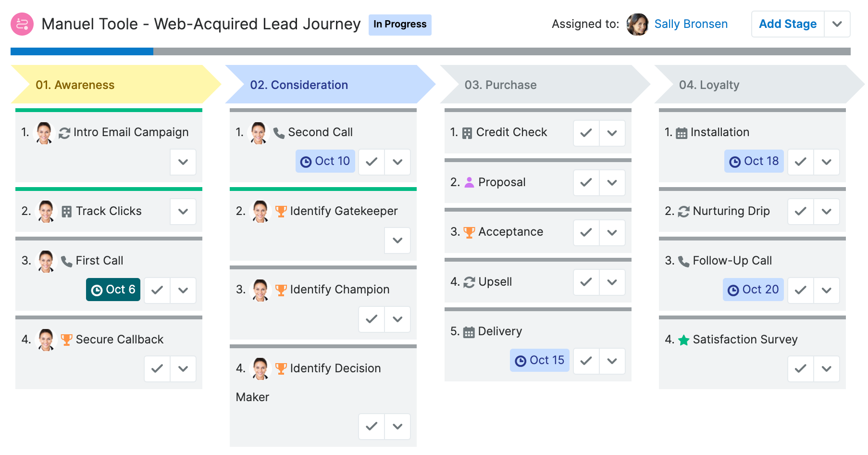868x455 pixels.
Task: Click phone icon on Second Call step
Action: (x=279, y=133)
